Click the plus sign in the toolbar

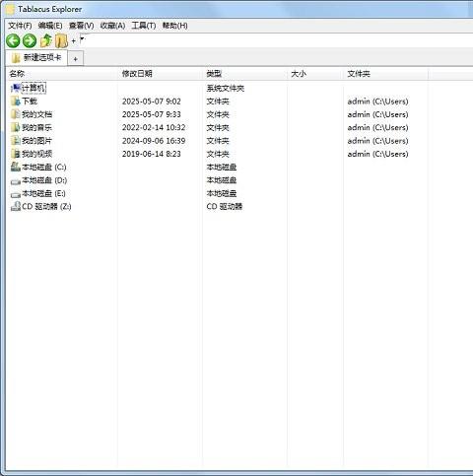point(74,41)
